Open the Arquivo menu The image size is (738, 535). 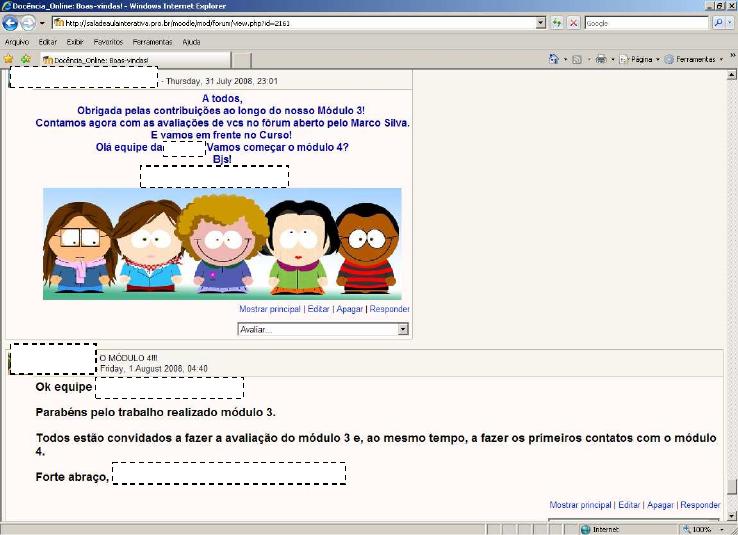coord(16,42)
